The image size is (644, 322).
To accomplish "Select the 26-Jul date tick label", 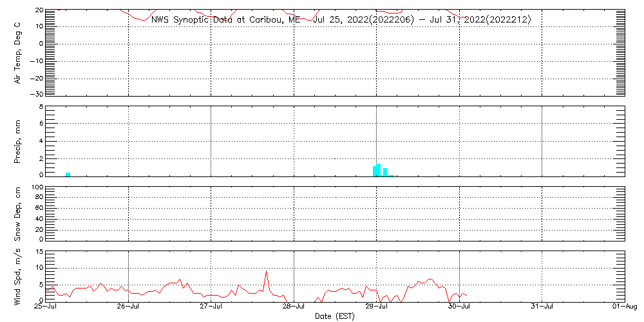I will click(128, 307).
